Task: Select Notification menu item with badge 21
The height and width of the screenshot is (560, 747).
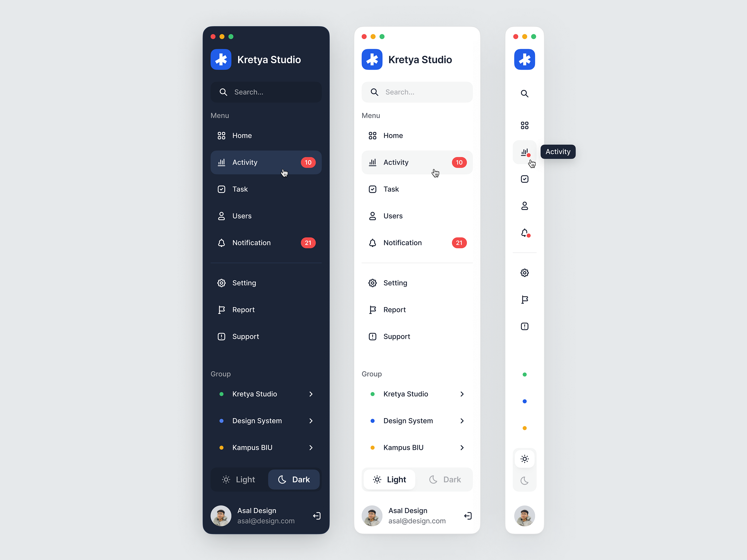Action: point(265,242)
